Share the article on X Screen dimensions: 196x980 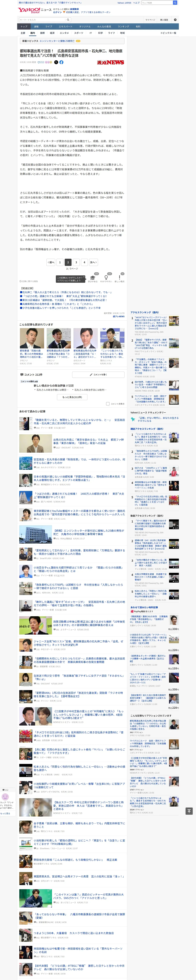click(56, 62)
